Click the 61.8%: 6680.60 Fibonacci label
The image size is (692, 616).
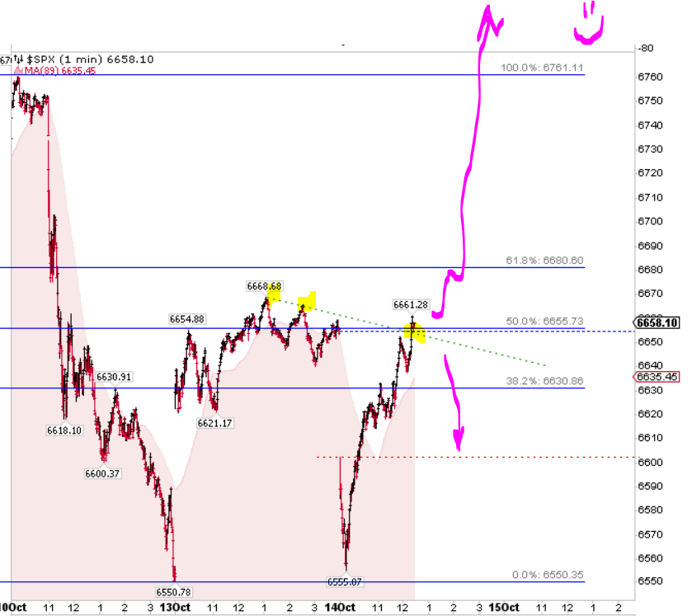pyautogui.click(x=544, y=261)
